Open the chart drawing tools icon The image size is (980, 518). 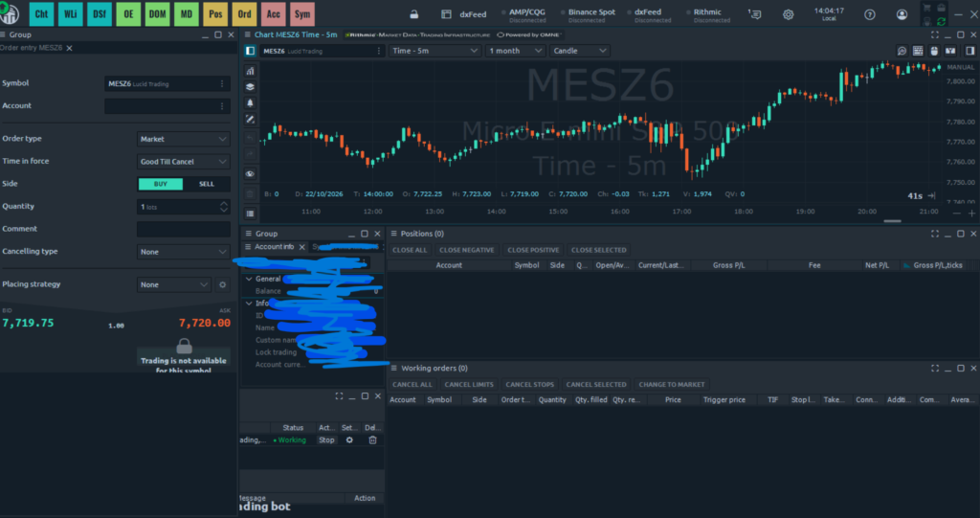coord(250,120)
